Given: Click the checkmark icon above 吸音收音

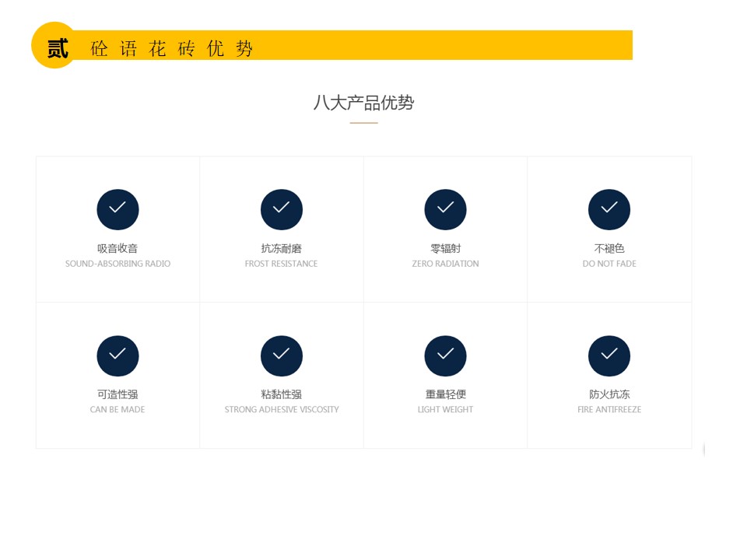Looking at the screenshot, I should pyautogui.click(x=117, y=209).
